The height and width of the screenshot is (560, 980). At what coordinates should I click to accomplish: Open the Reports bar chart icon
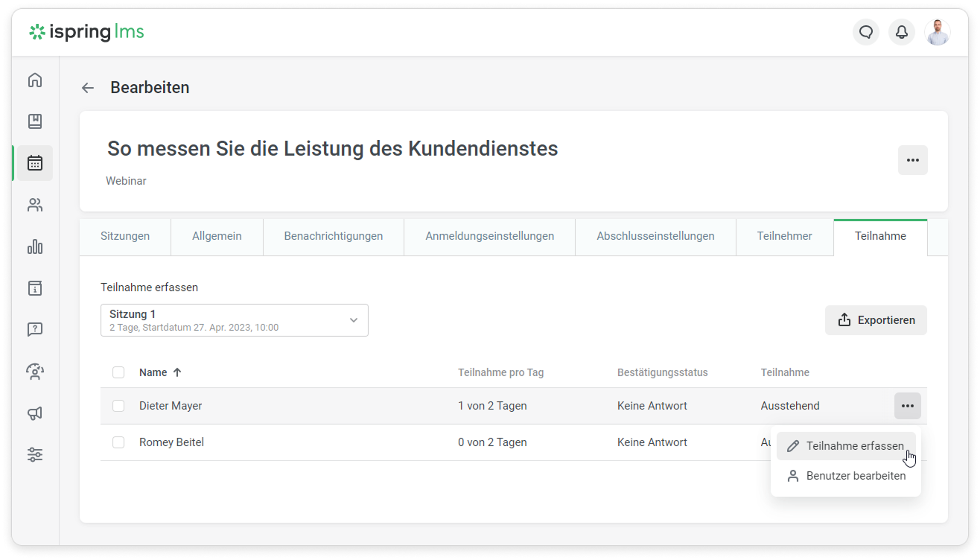pyautogui.click(x=35, y=246)
